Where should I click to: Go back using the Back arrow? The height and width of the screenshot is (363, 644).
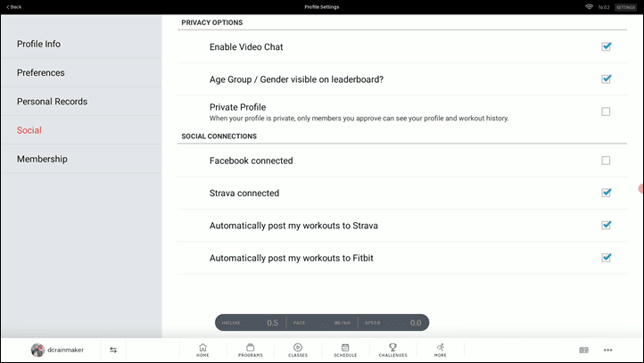tap(14, 7)
